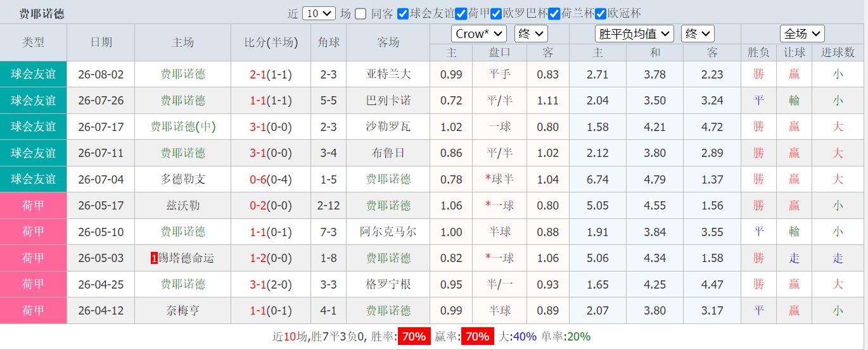Uncheck the 欧冠杯 filter
Screen dimensions: 868x350
coord(600,13)
